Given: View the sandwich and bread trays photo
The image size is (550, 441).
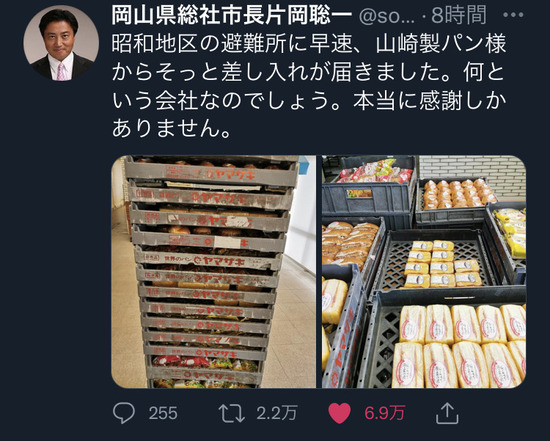Looking at the screenshot, I should (x=424, y=272).
